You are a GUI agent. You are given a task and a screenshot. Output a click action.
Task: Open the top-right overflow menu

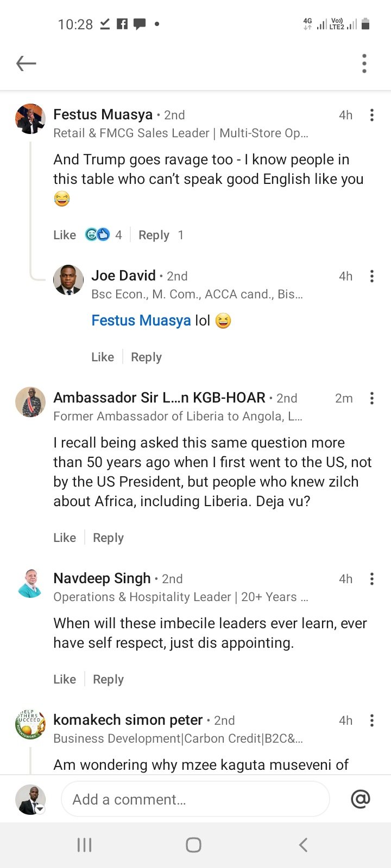pos(364,63)
